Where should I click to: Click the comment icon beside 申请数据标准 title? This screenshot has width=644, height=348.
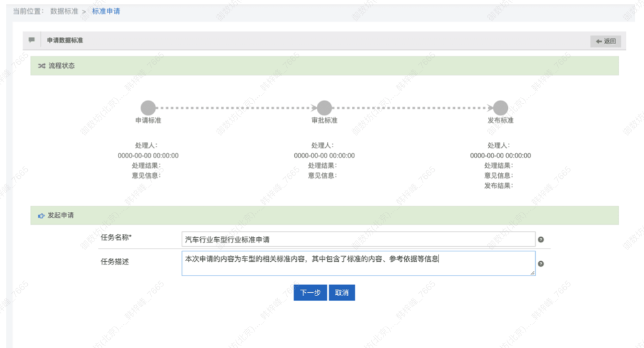point(32,40)
